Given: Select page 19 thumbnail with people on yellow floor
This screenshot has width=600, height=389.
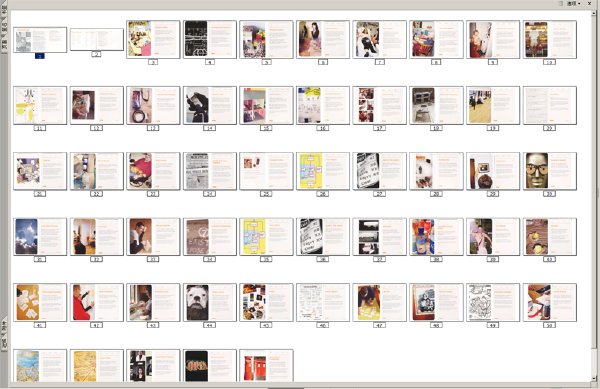Looking at the screenshot, I should [493, 105].
